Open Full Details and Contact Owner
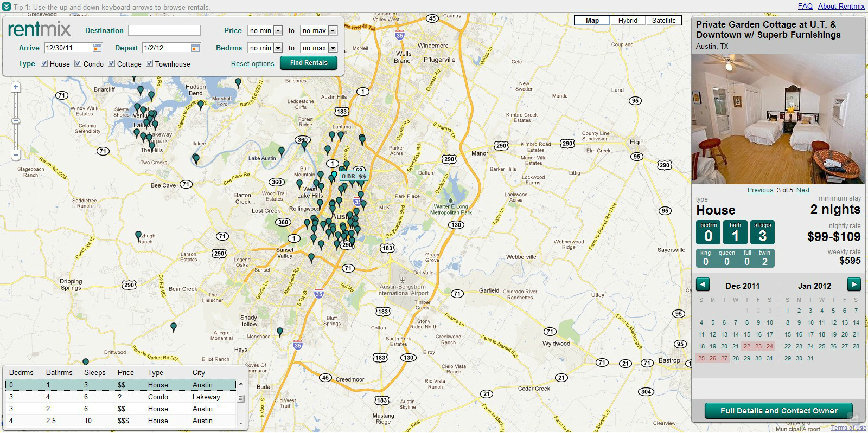 pyautogui.click(x=778, y=411)
